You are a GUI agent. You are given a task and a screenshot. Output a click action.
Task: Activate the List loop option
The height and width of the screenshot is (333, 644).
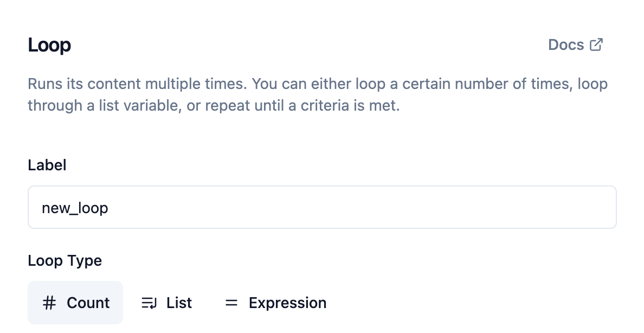pos(166,303)
